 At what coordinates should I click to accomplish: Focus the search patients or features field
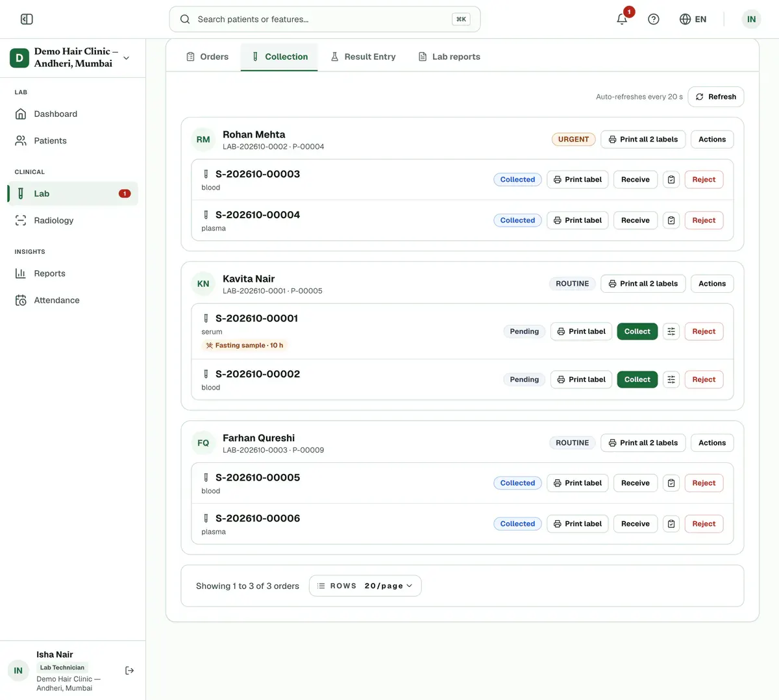[x=325, y=19]
